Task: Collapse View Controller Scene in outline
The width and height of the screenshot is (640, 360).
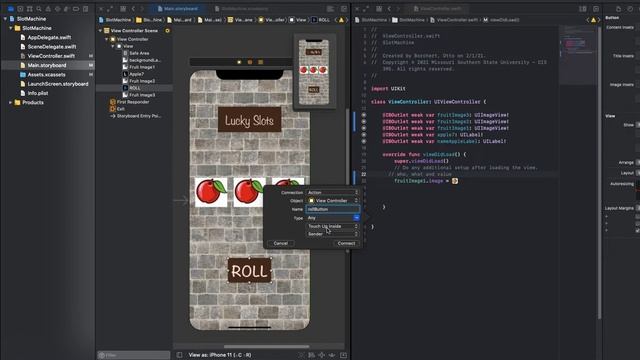Action: point(100,31)
